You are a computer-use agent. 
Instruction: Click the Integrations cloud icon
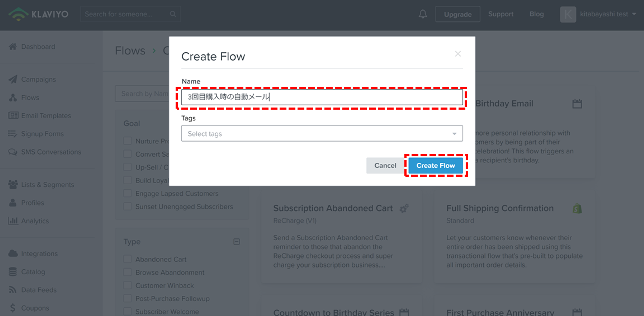point(13,254)
